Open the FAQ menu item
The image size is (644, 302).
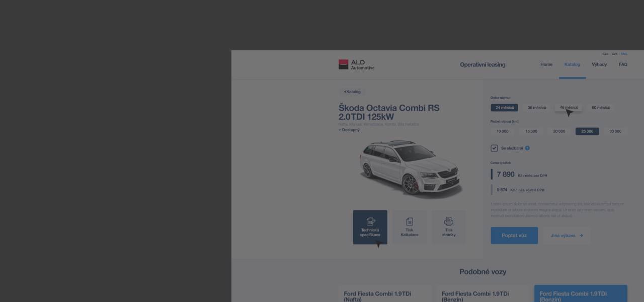click(623, 64)
